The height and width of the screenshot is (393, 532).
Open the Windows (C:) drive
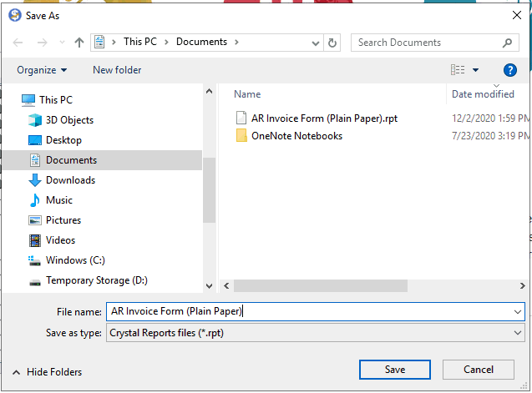pyautogui.click(x=74, y=260)
